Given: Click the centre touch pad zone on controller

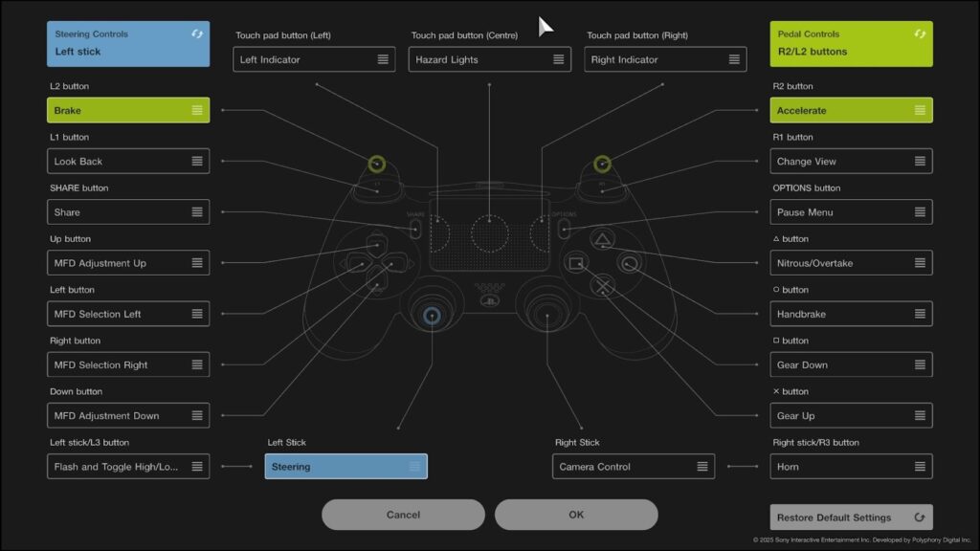Looking at the screenshot, I should coord(489,232).
